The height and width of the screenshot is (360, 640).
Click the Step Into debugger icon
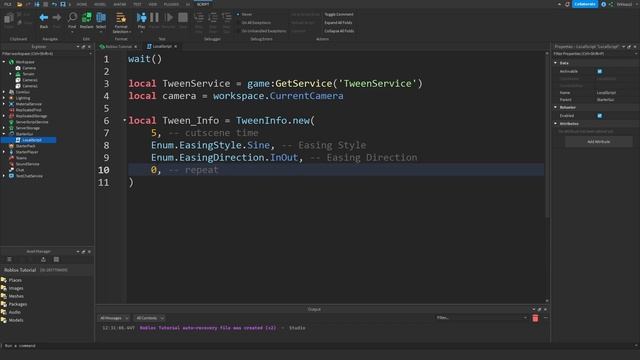tap(199, 18)
